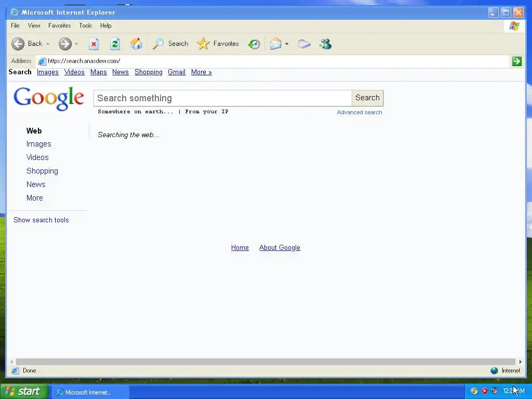Click the Search button beside input

click(367, 98)
